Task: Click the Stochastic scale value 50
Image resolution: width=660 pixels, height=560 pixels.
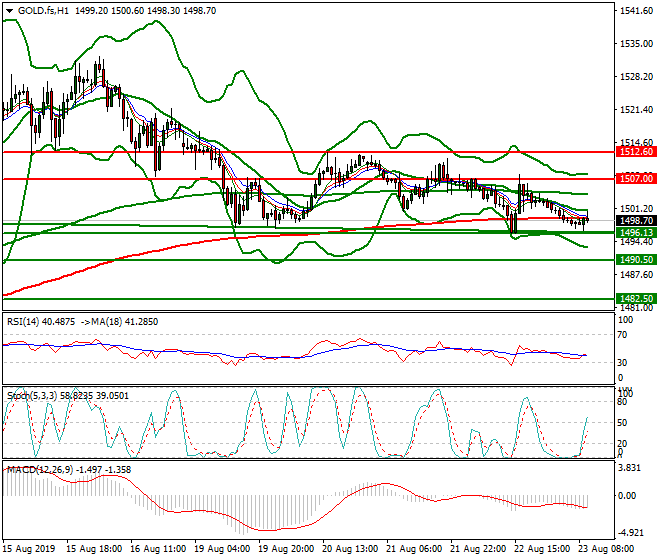Action: (x=622, y=423)
